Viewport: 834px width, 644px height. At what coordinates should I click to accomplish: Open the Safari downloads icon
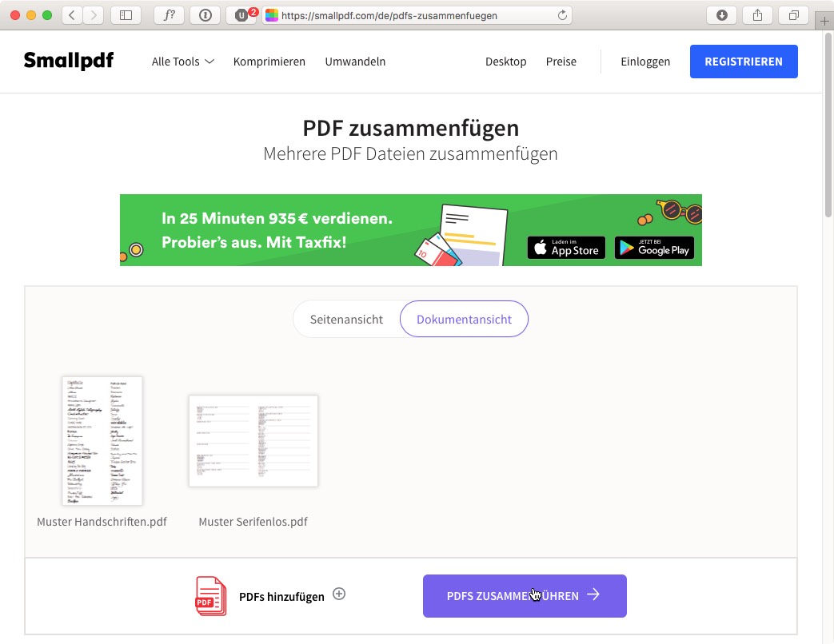pos(722,15)
